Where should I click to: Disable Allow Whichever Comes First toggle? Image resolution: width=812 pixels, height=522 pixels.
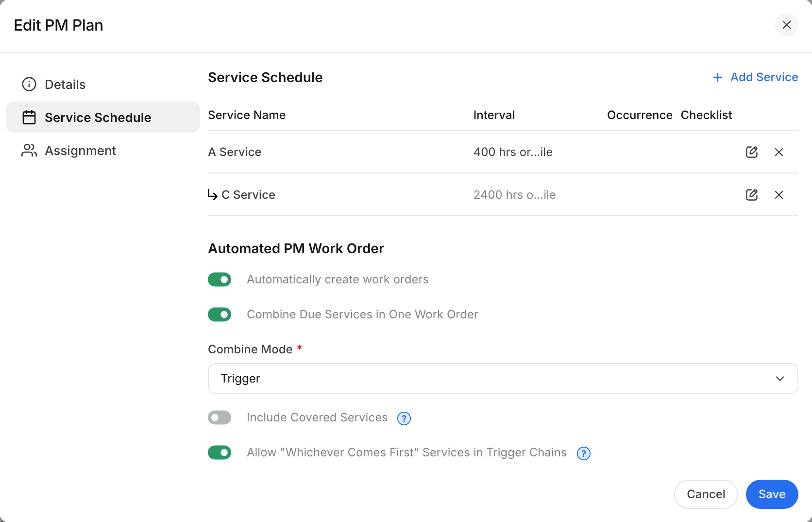220,452
